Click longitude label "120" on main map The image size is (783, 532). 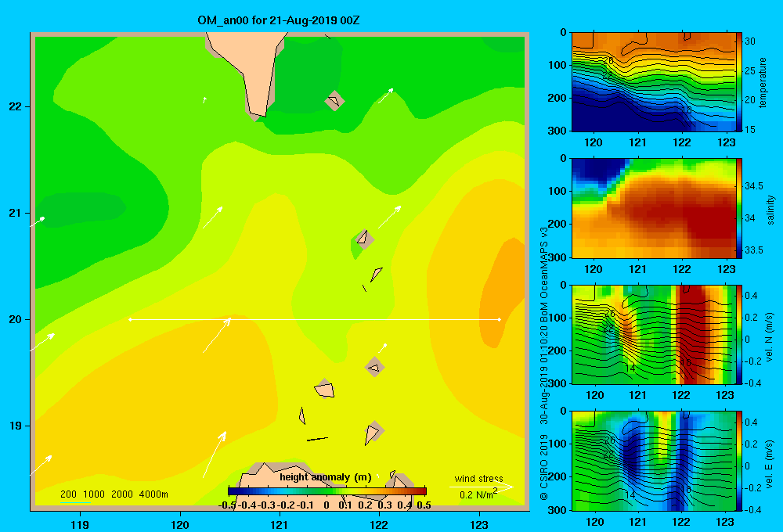180,524
